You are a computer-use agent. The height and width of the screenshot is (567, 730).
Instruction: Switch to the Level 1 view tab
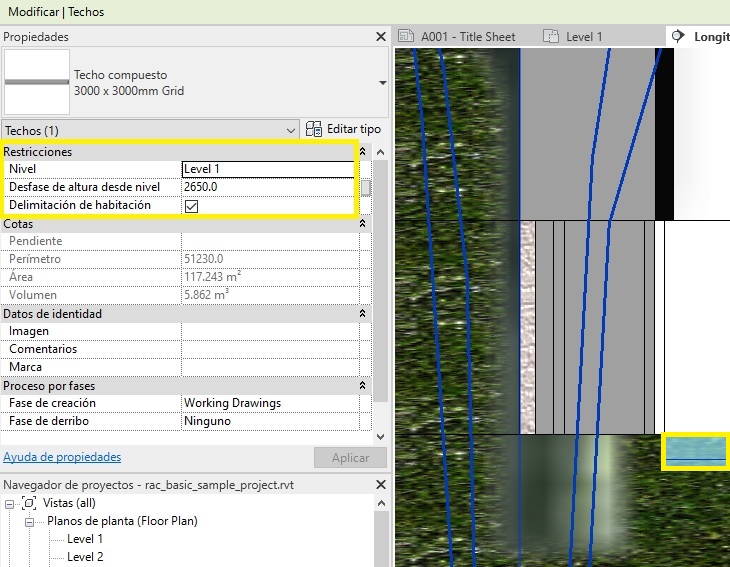(584, 37)
